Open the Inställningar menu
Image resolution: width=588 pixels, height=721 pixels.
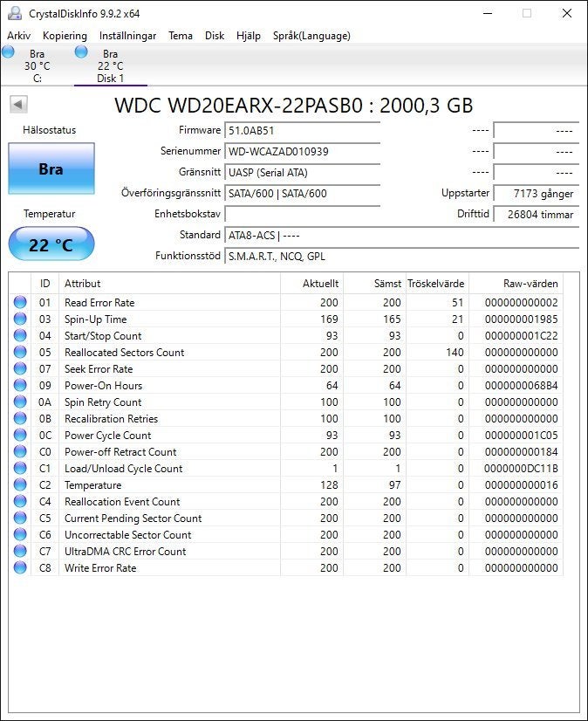pyautogui.click(x=127, y=36)
